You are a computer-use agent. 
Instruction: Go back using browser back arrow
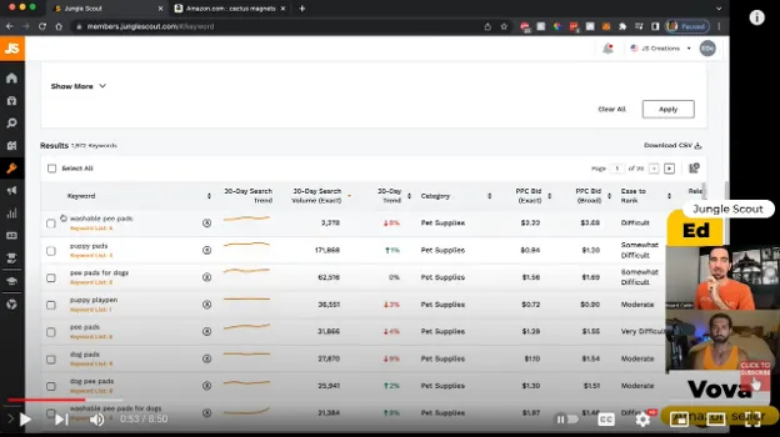[x=10, y=26]
